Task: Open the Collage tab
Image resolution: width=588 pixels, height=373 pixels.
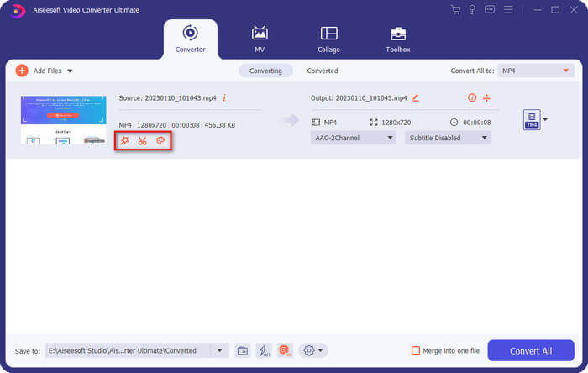Action: point(329,39)
